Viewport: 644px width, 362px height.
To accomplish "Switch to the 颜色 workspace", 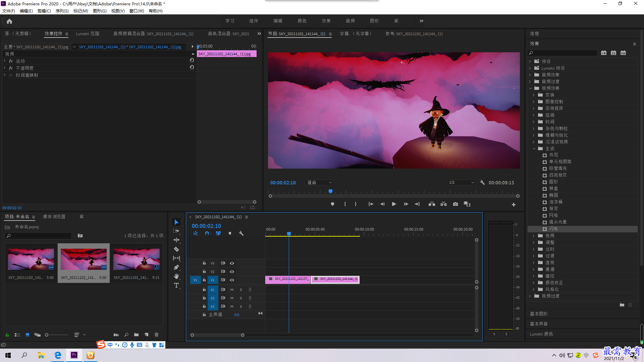I will pos(302,21).
